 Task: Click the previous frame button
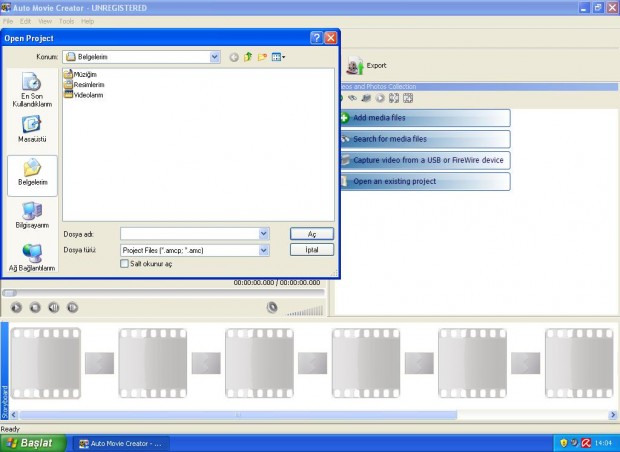(x=54, y=307)
